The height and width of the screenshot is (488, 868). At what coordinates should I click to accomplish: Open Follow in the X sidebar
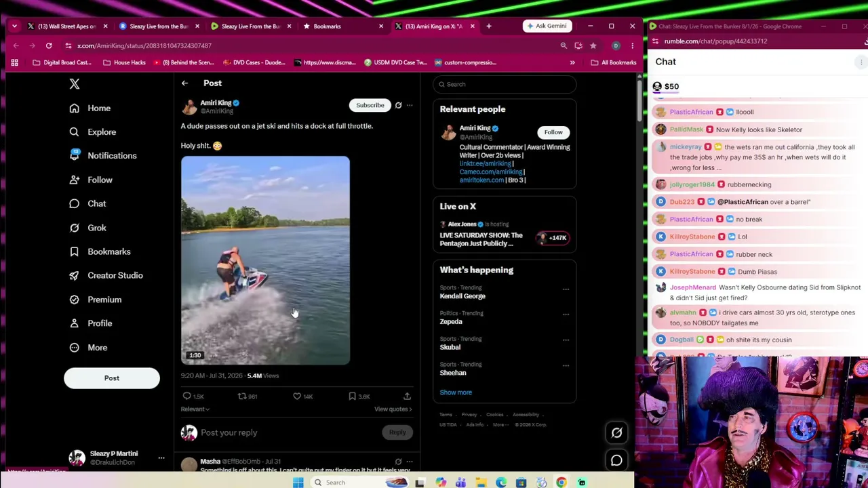click(91, 180)
